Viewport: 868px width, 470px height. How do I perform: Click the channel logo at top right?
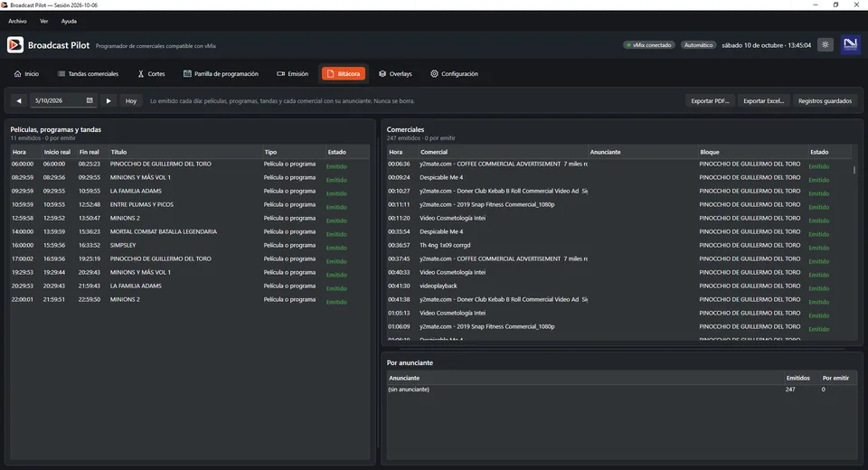(850, 44)
